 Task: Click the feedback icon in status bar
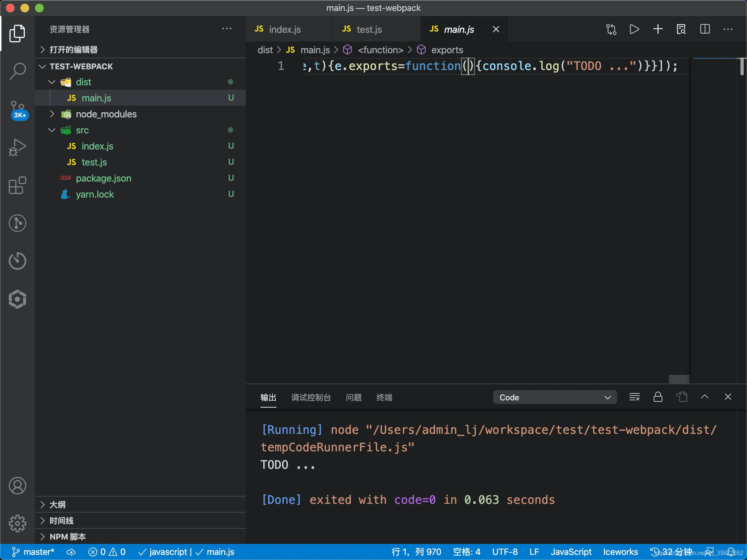tap(709, 552)
